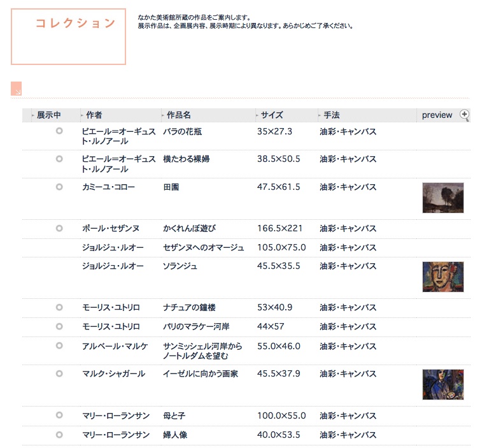Click size value 55.0×46.0
This screenshot has height=448, width=489.
pyautogui.click(x=278, y=346)
